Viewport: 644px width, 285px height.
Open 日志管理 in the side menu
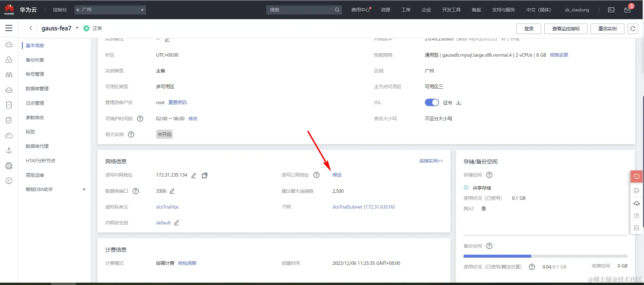tap(35, 103)
